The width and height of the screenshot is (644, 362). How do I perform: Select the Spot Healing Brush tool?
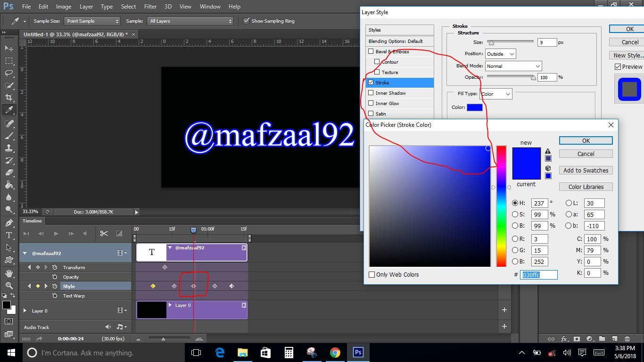pos(9,123)
